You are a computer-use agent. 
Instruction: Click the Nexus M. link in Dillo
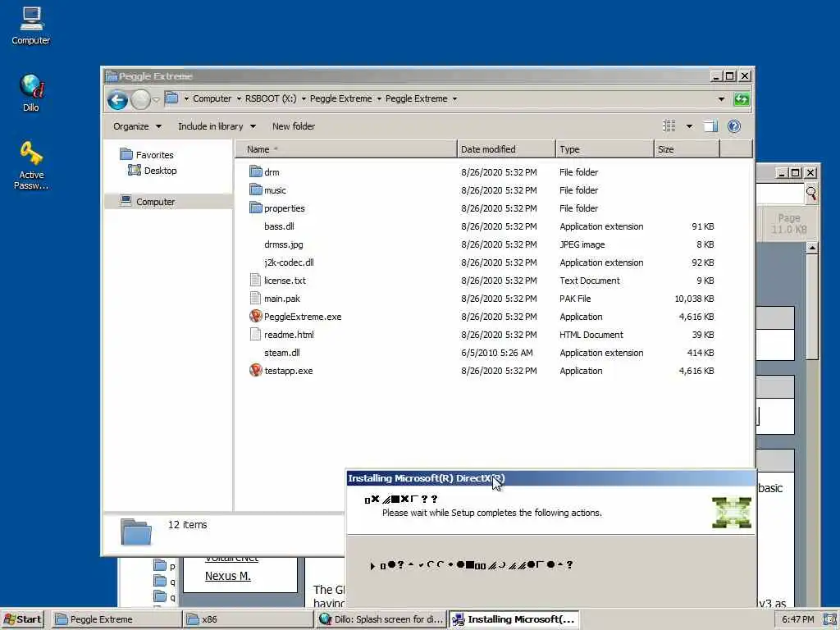click(x=228, y=576)
